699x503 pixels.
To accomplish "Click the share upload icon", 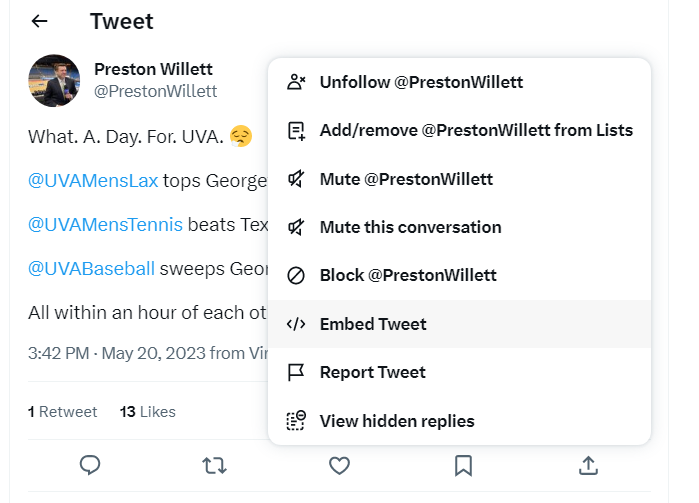I will click(588, 465).
